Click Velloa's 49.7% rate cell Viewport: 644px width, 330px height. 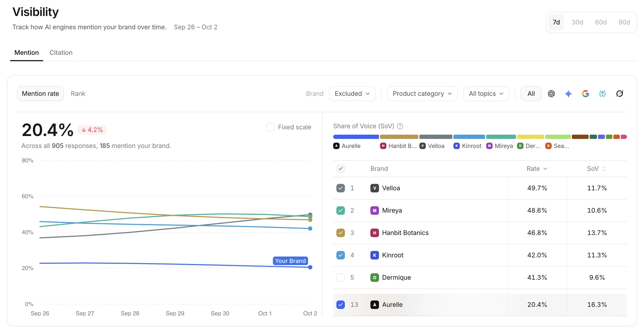pyautogui.click(x=537, y=188)
